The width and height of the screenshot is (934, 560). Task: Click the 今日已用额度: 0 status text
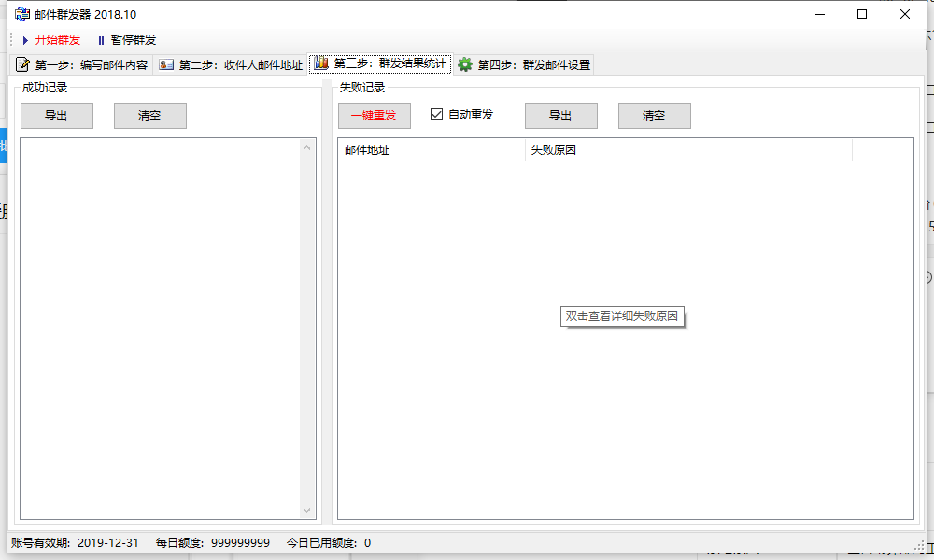coord(329,543)
